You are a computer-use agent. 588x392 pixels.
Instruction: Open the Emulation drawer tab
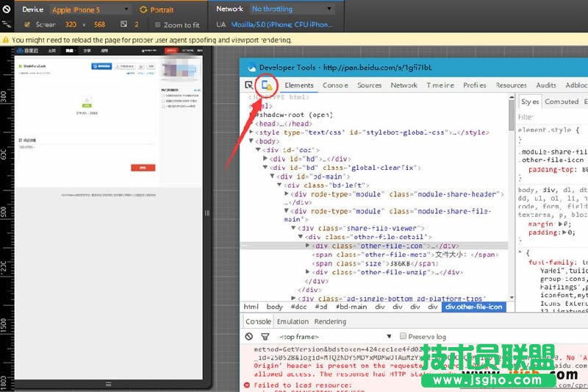(x=293, y=322)
